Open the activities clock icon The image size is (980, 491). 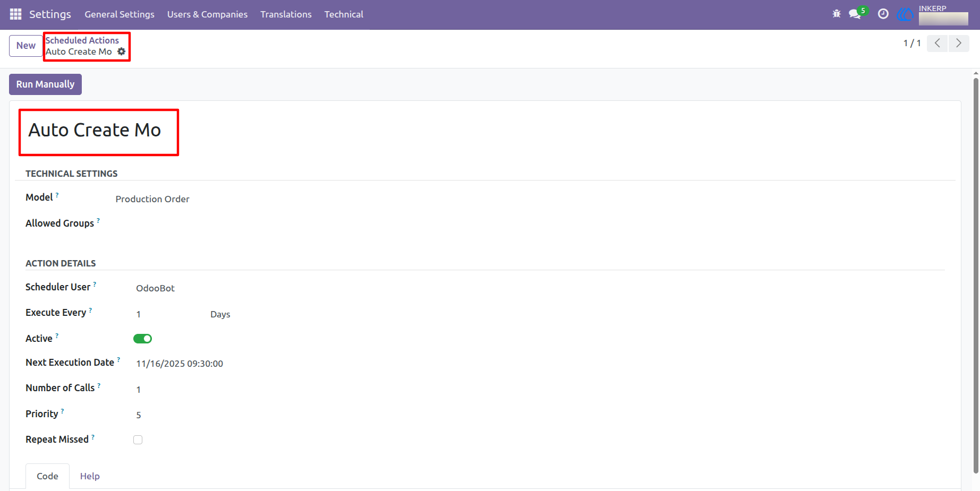pyautogui.click(x=883, y=14)
